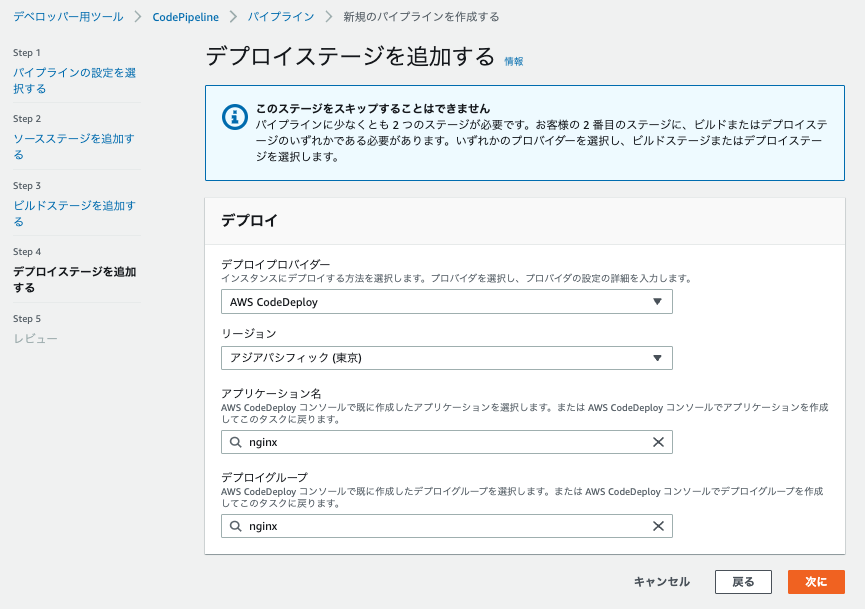The image size is (865, 609).
Task: Clear nginx from アプリケーション名 using the X icon
Action: [x=658, y=441]
